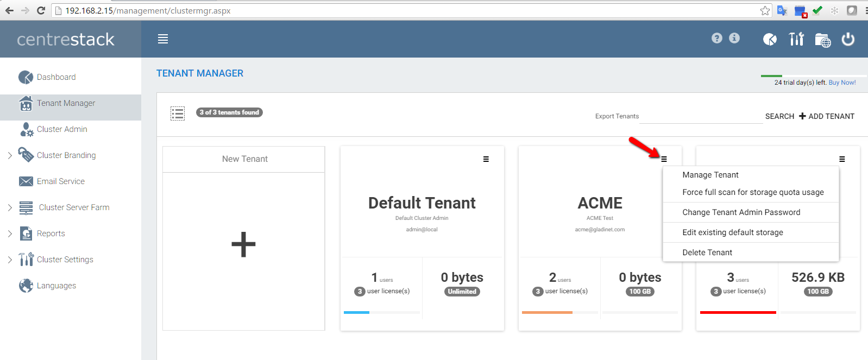Click the centrestack logo
This screenshot has width=868, height=360.
(66, 39)
